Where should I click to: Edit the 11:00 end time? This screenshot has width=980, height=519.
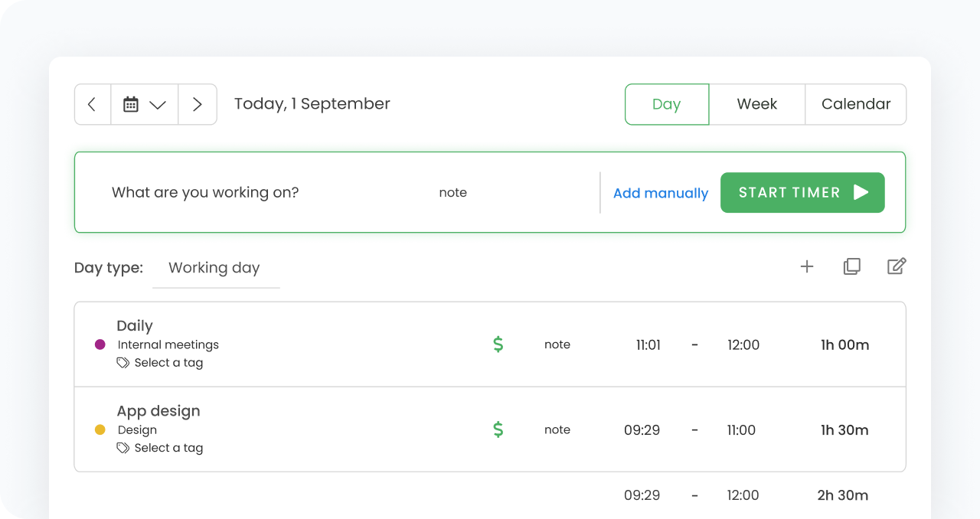(x=742, y=430)
